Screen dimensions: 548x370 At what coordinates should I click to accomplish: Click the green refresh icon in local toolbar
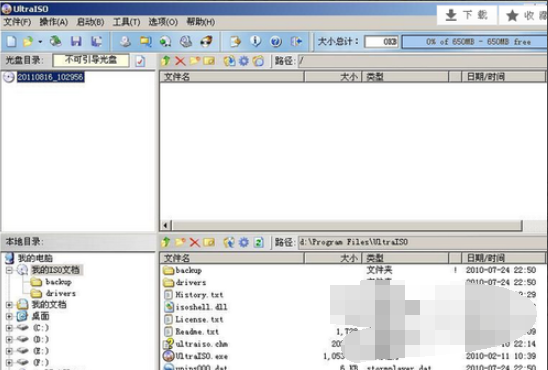258,242
